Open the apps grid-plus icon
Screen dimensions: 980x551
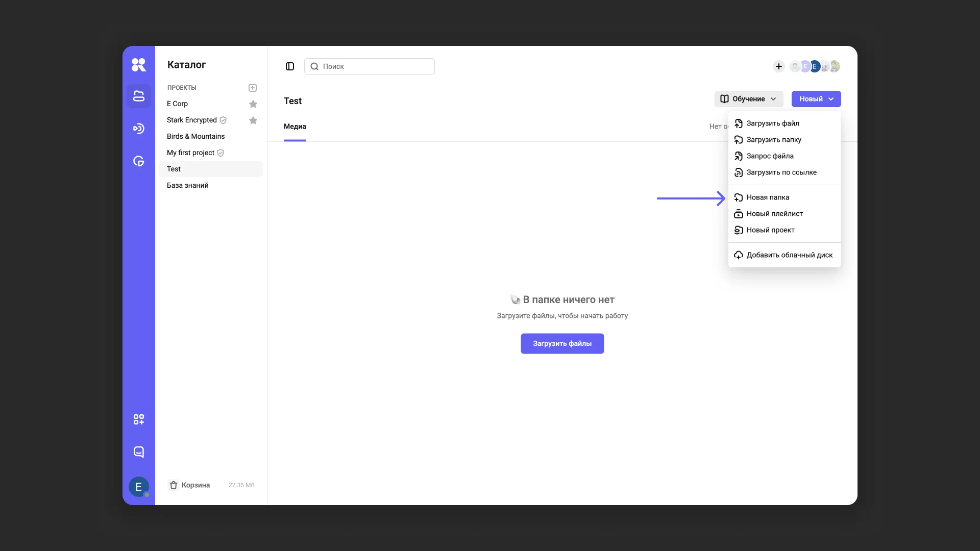point(138,419)
